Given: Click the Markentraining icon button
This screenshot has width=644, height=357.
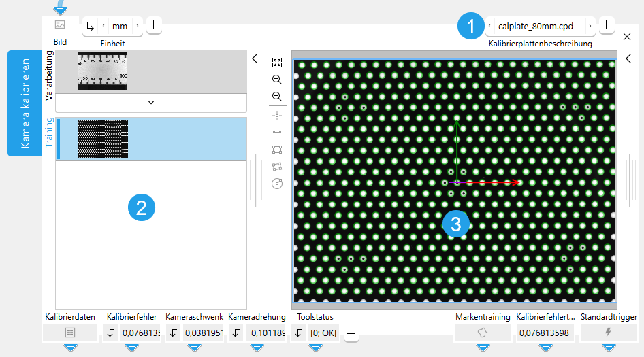Looking at the screenshot, I should pos(483,333).
